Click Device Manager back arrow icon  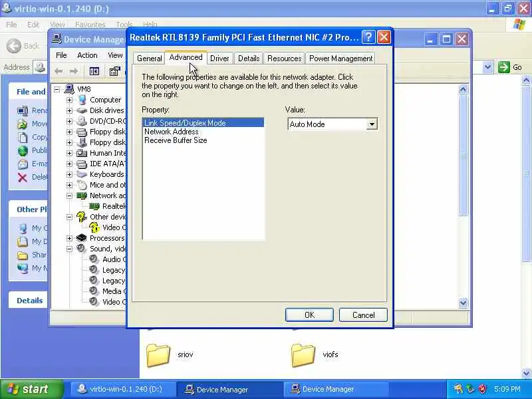(x=59, y=71)
